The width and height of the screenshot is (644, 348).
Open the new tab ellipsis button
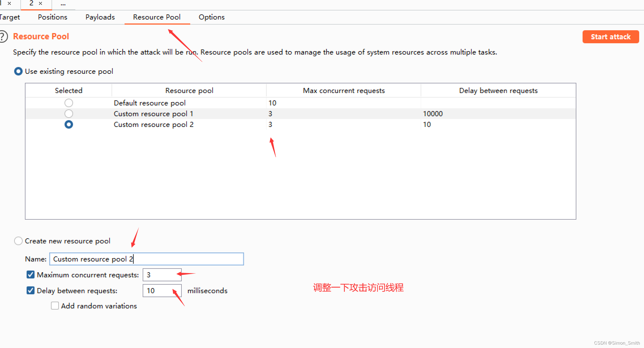63,4
